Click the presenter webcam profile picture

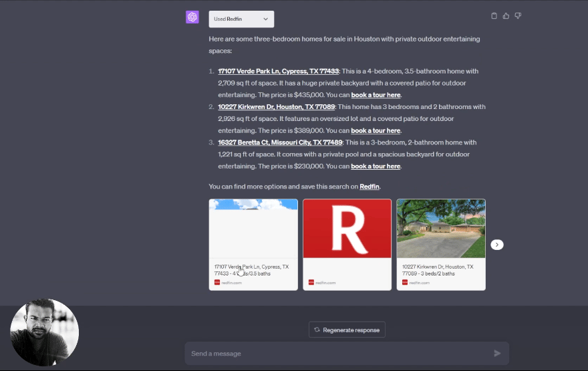(45, 332)
